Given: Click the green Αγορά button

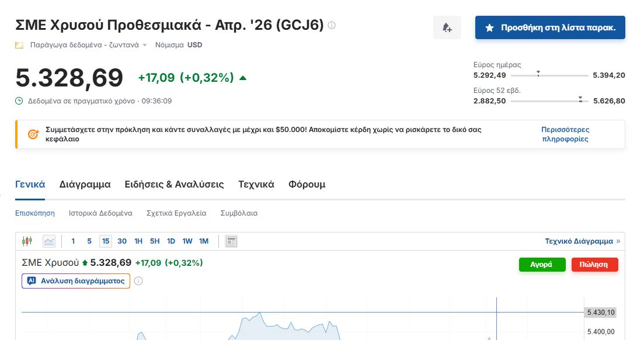Looking at the screenshot, I should click(x=542, y=265).
